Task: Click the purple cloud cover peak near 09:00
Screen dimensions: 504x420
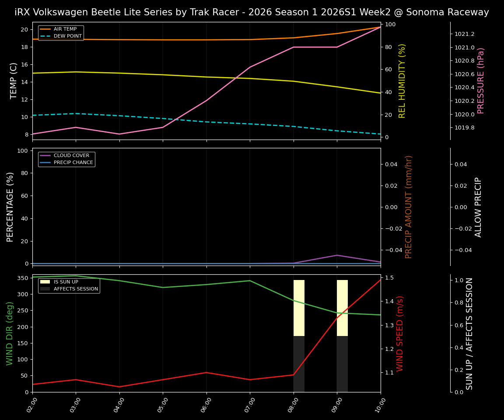Action: click(x=338, y=255)
